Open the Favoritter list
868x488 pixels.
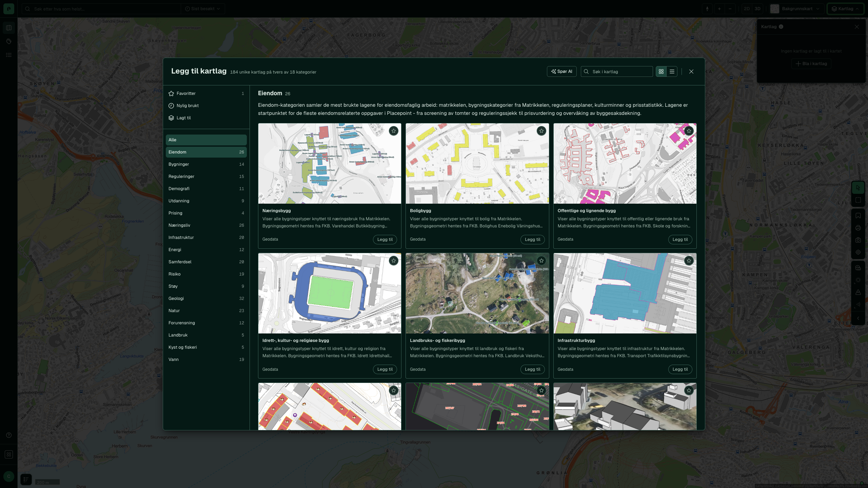pos(206,94)
